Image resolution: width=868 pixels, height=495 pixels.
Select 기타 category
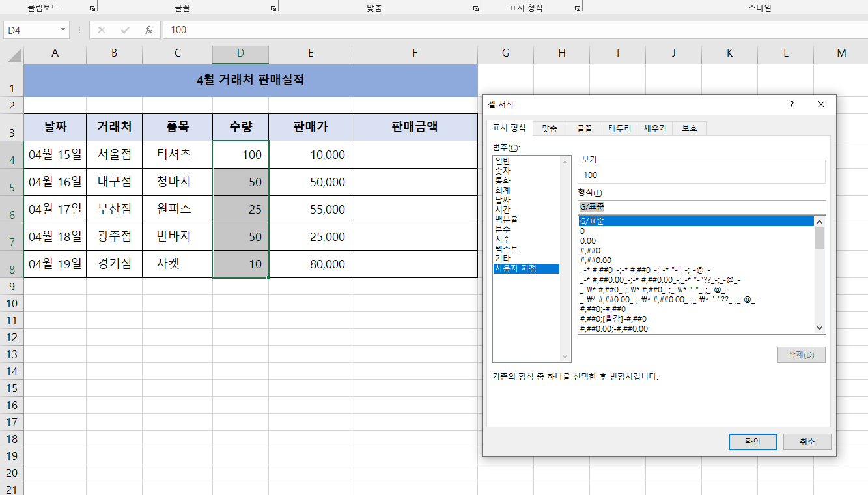527,259
